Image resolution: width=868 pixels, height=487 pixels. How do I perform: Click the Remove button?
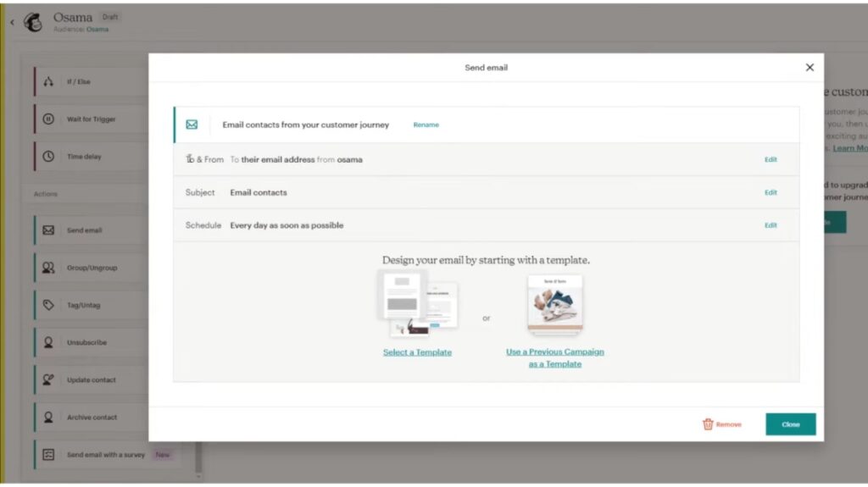(x=722, y=424)
